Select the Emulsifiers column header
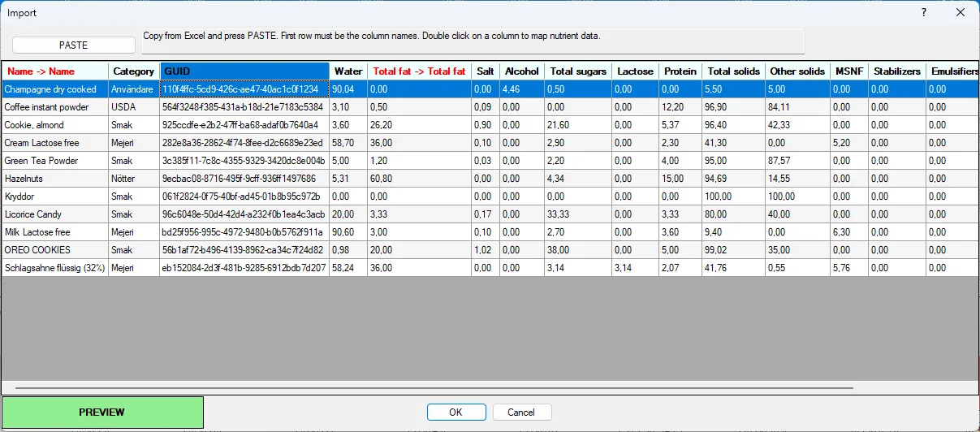 tap(952, 71)
